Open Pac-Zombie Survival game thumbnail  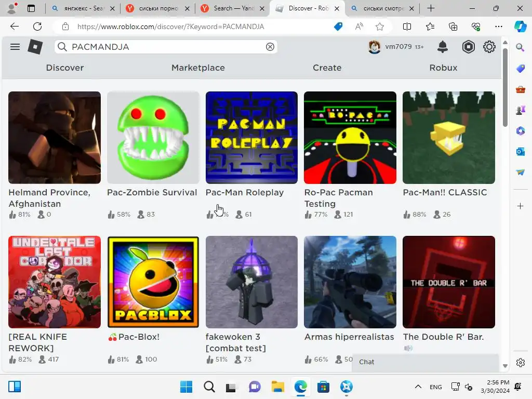pyautogui.click(x=153, y=137)
